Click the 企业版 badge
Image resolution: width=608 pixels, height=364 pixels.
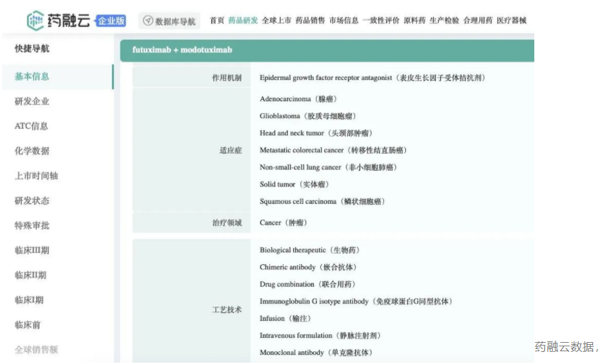pyautogui.click(x=111, y=21)
